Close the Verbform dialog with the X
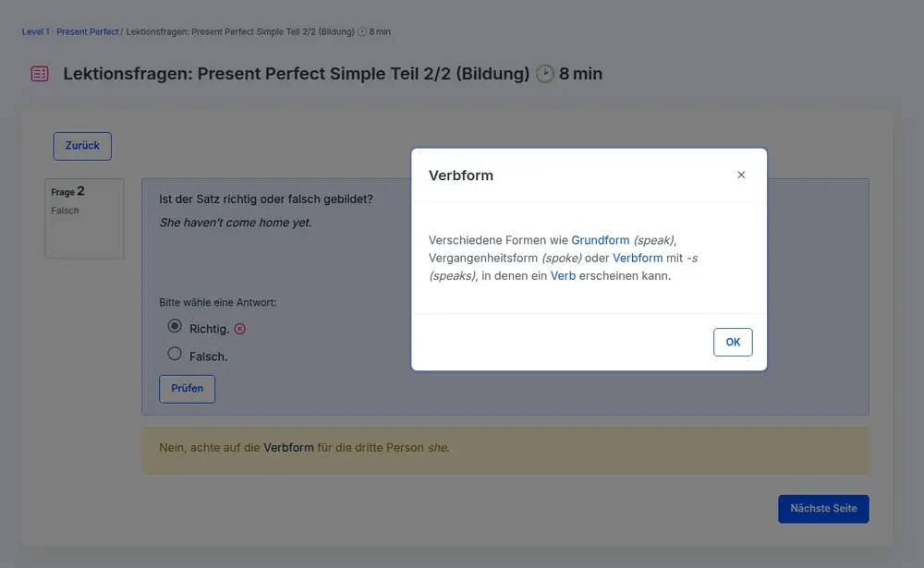The width and height of the screenshot is (924, 568). pyautogui.click(x=741, y=175)
